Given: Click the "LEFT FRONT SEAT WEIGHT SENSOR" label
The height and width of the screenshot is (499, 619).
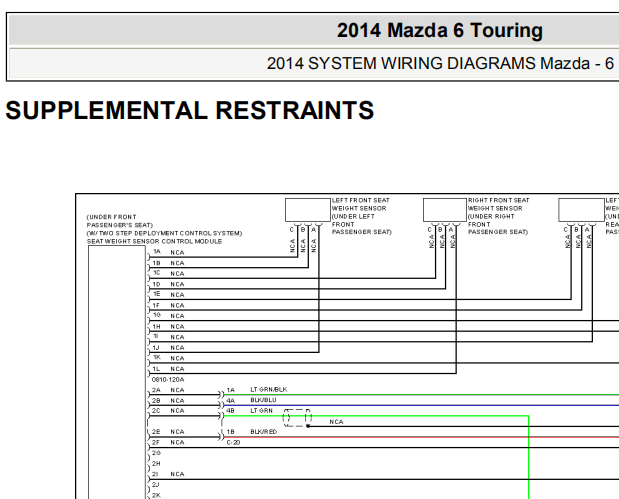Looking at the screenshot, I should pos(360,204).
